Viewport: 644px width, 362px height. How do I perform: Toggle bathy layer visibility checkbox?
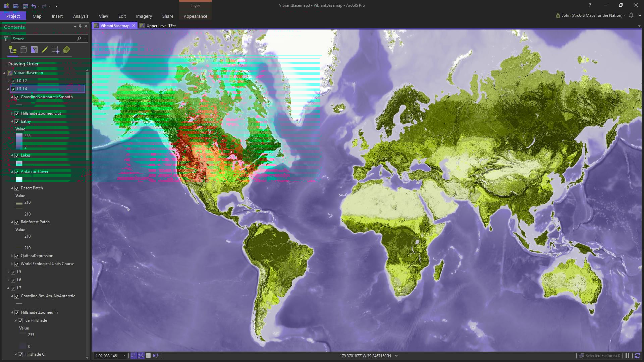click(x=17, y=122)
